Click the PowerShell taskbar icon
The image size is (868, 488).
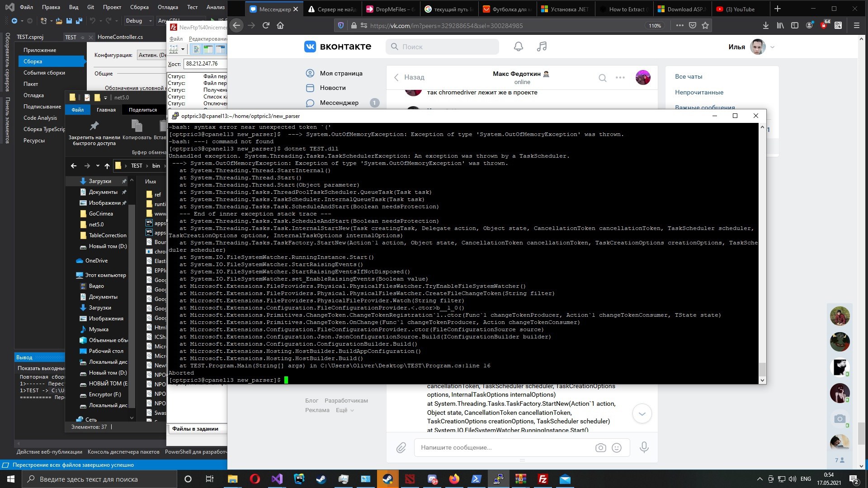pos(476,479)
